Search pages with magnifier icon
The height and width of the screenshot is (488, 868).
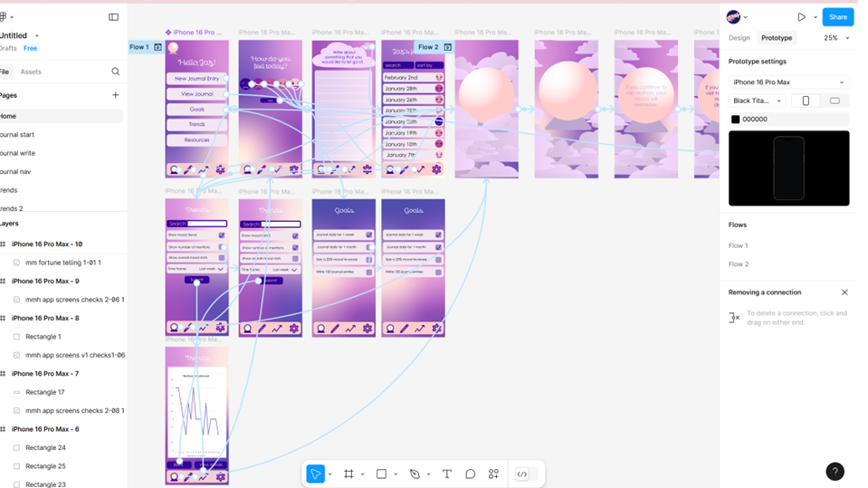click(115, 72)
